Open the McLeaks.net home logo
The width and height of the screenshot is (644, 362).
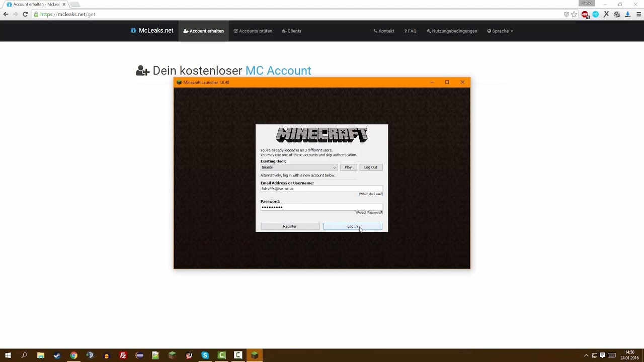[152, 31]
